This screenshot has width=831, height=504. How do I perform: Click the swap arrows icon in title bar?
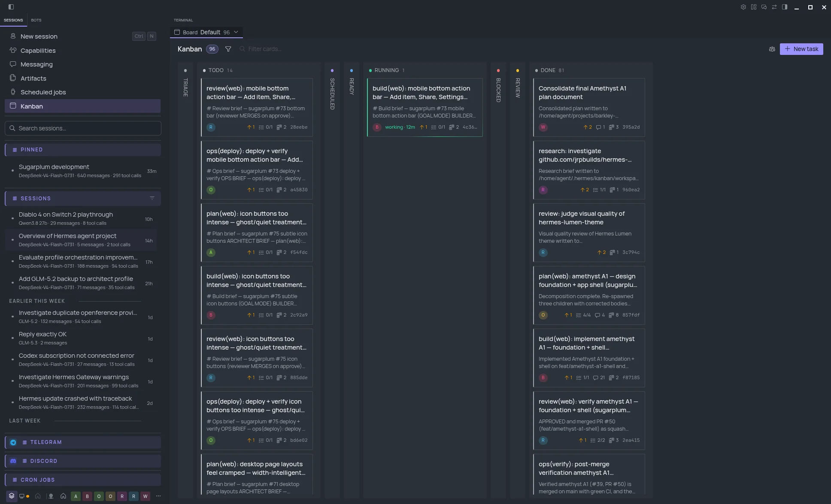(774, 7)
